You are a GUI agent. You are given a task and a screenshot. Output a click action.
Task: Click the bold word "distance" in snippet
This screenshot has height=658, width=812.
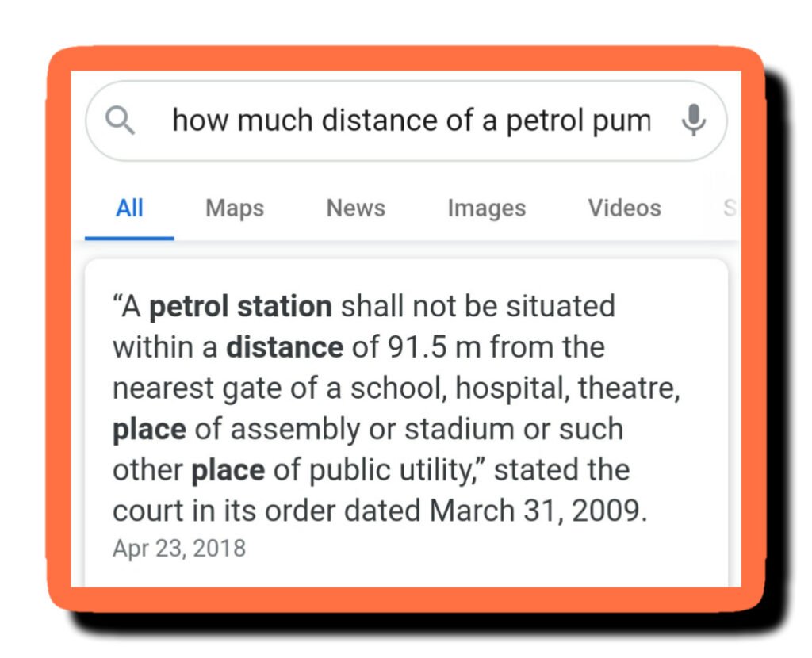(x=285, y=347)
